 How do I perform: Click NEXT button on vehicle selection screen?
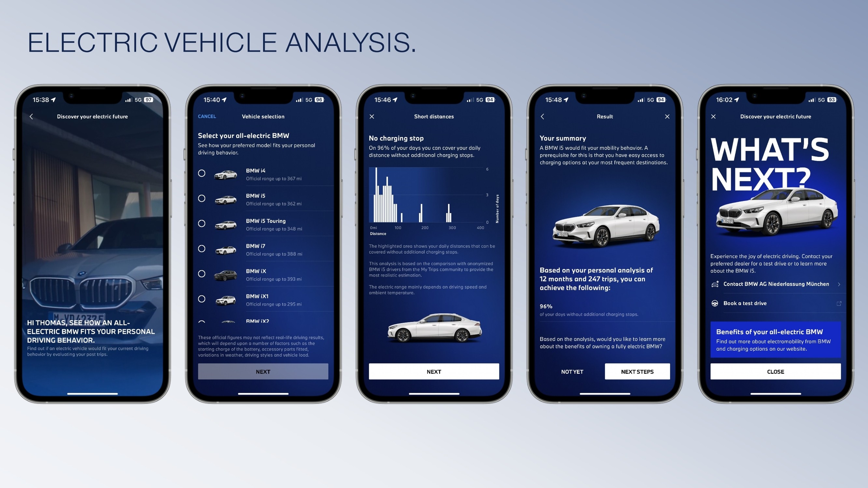tap(263, 371)
